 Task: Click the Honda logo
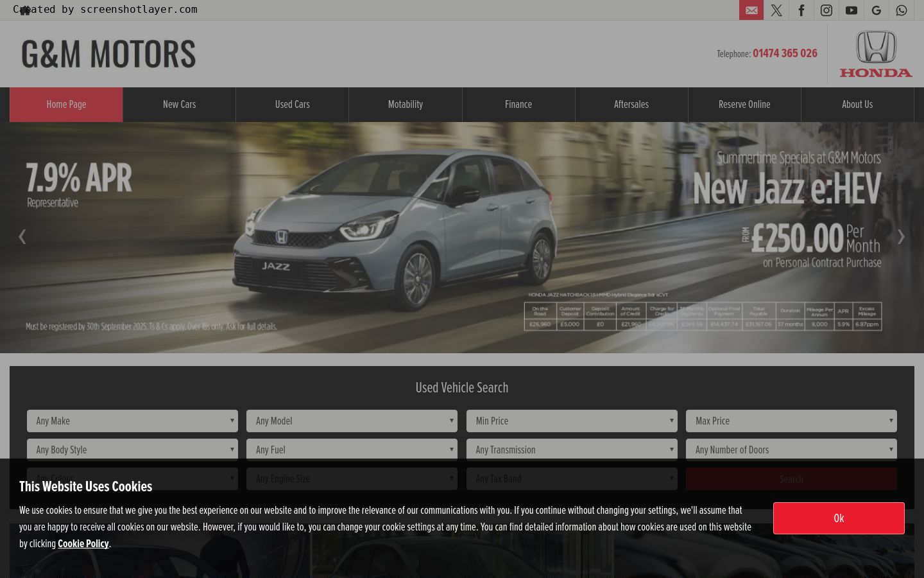(876, 54)
